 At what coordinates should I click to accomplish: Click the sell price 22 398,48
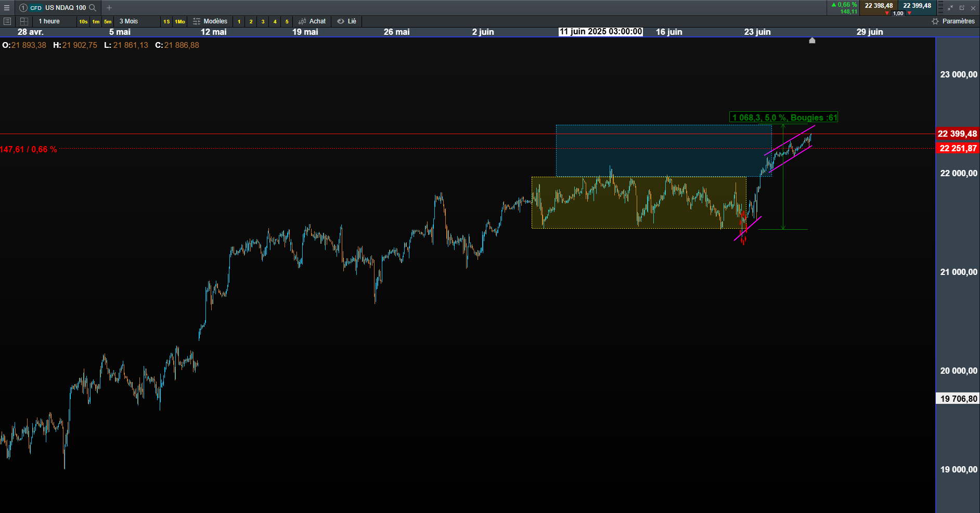[x=879, y=6]
